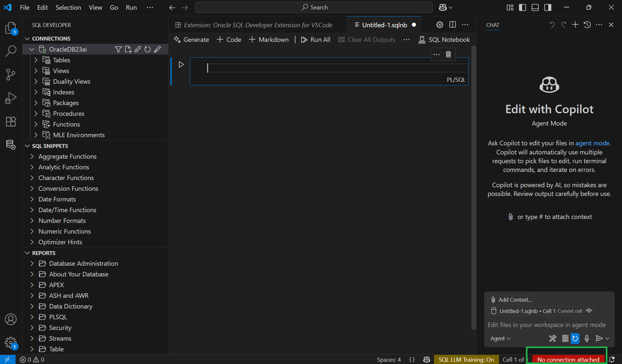Open the Run menu

click(x=131, y=7)
